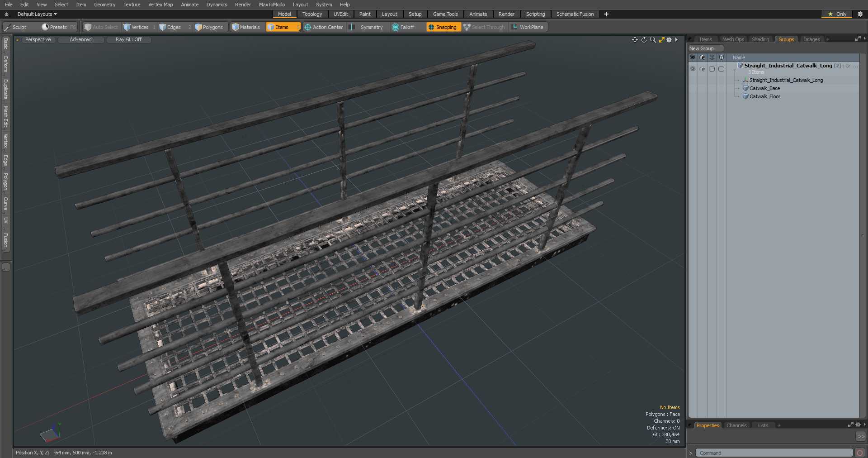Viewport: 868px width, 458px height.
Task: Select Items mode button
Action: tap(283, 27)
